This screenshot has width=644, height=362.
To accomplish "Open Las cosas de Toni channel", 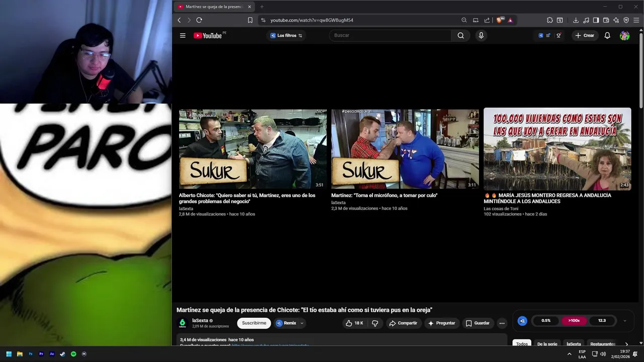I will click(501, 209).
